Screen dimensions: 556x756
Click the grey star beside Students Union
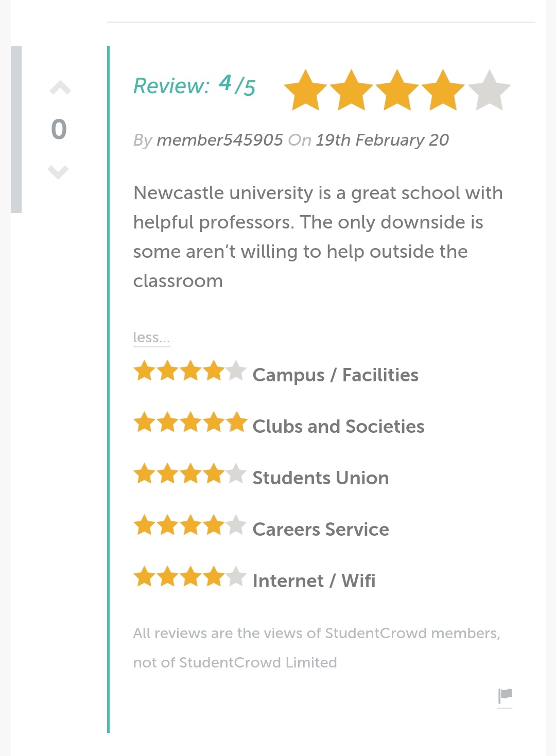coord(236,473)
